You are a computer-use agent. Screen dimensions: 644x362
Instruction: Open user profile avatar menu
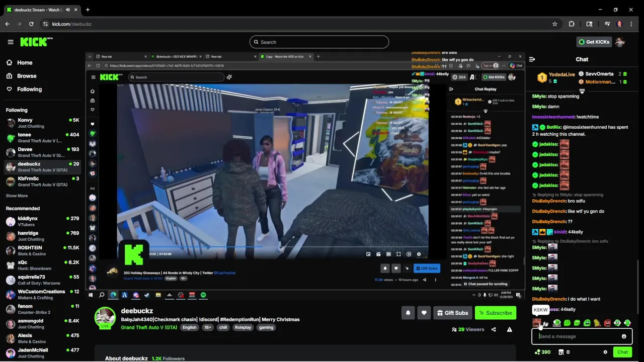point(620,42)
